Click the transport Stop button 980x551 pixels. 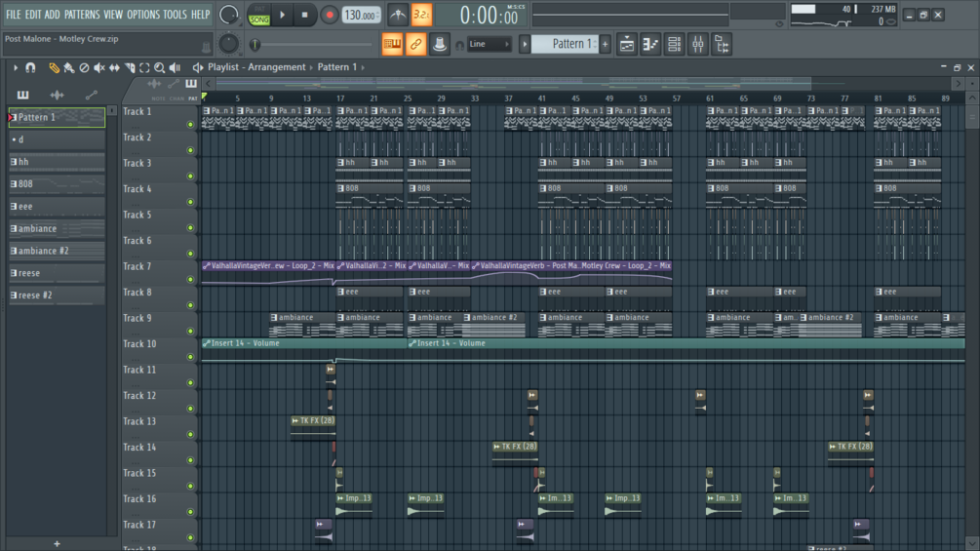click(x=304, y=15)
